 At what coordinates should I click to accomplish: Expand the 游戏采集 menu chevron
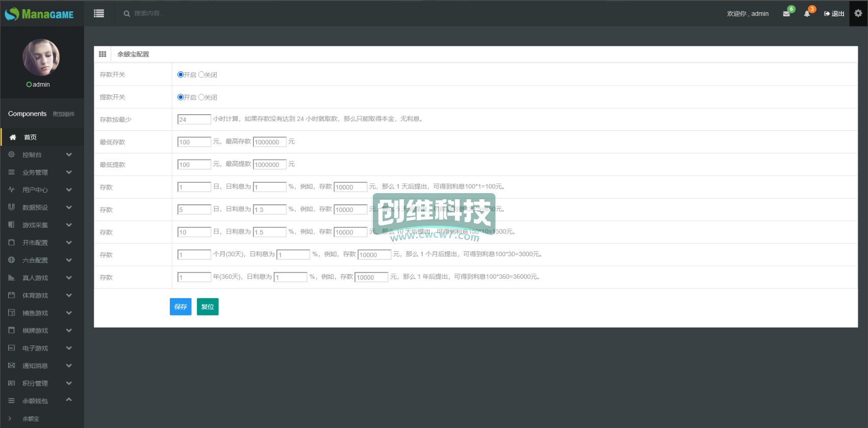pos(69,225)
